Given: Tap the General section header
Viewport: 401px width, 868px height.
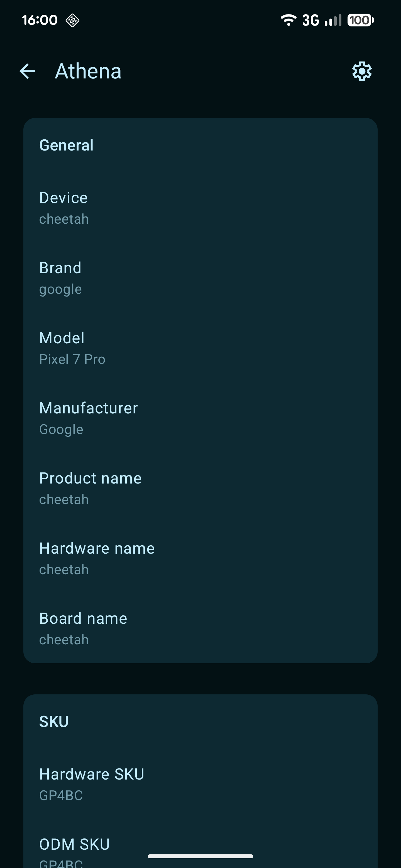Looking at the screenshot, I should point(67,145).
